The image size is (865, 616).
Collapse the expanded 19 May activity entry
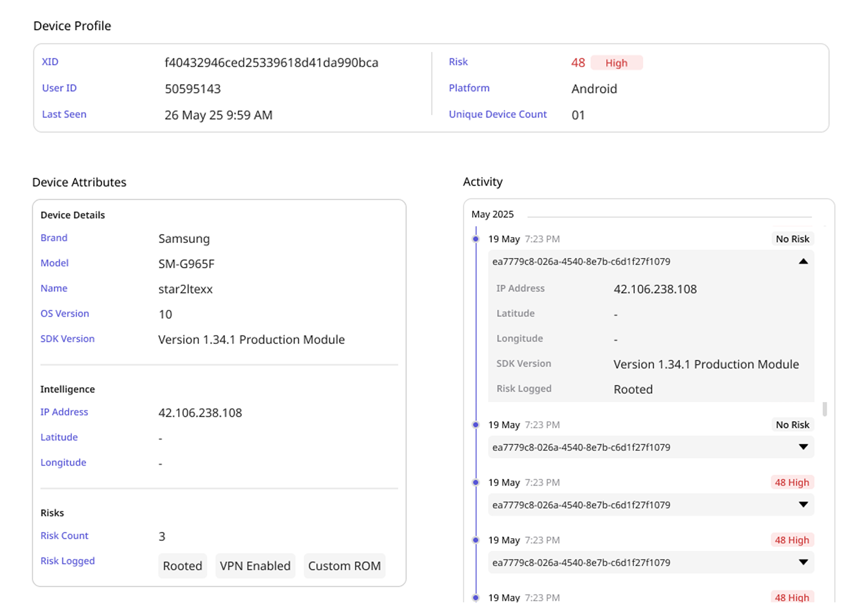pyautogui.click(x=803, y=262)
